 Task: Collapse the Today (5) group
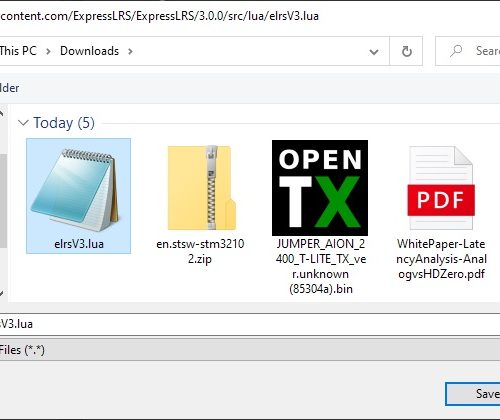point(23,123)
